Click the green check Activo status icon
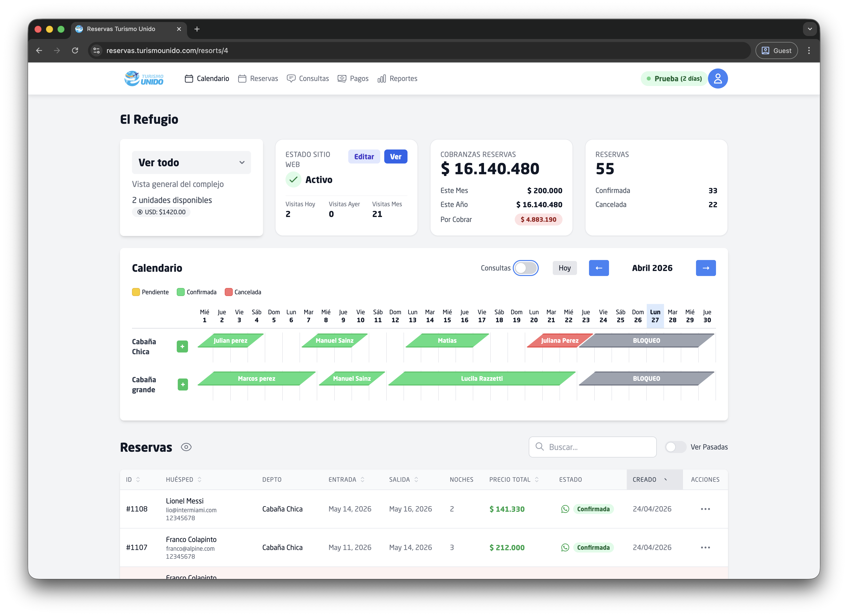Viewport: 848px width, 616px height. [293, 180]
